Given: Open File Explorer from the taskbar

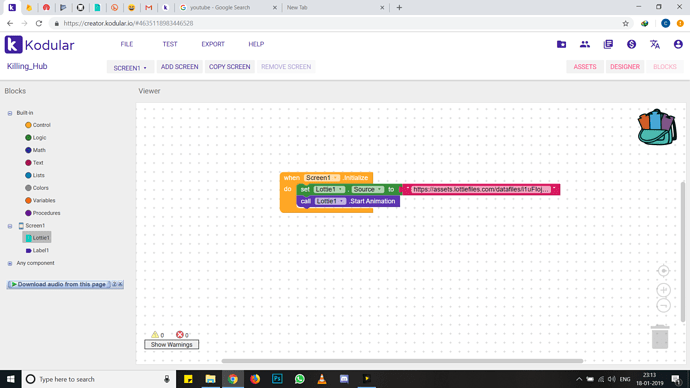Looking at the screenshot, I should coord(210,379).
